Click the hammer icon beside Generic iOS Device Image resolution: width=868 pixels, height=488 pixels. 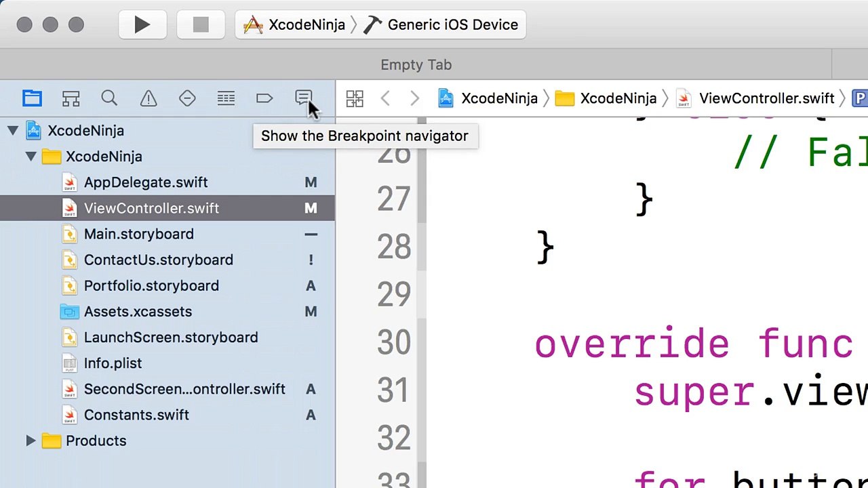click(373, 25)
